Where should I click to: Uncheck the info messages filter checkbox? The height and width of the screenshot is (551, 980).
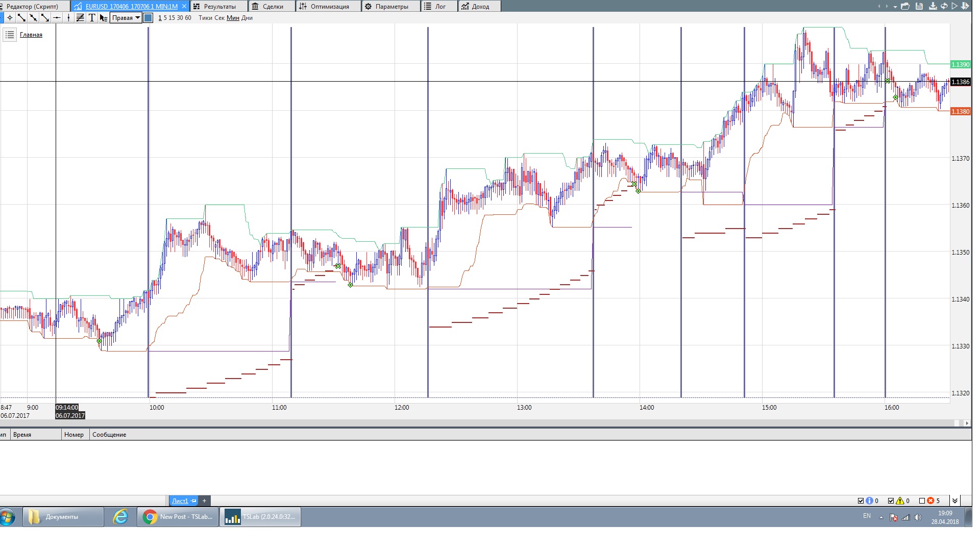861,500
